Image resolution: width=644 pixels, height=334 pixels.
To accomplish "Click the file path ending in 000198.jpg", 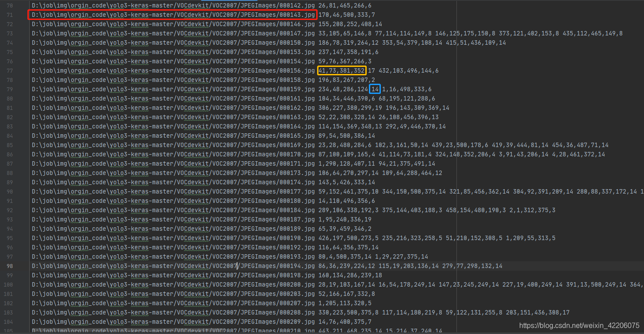I will pyautogui.click(x=173, y=276).
